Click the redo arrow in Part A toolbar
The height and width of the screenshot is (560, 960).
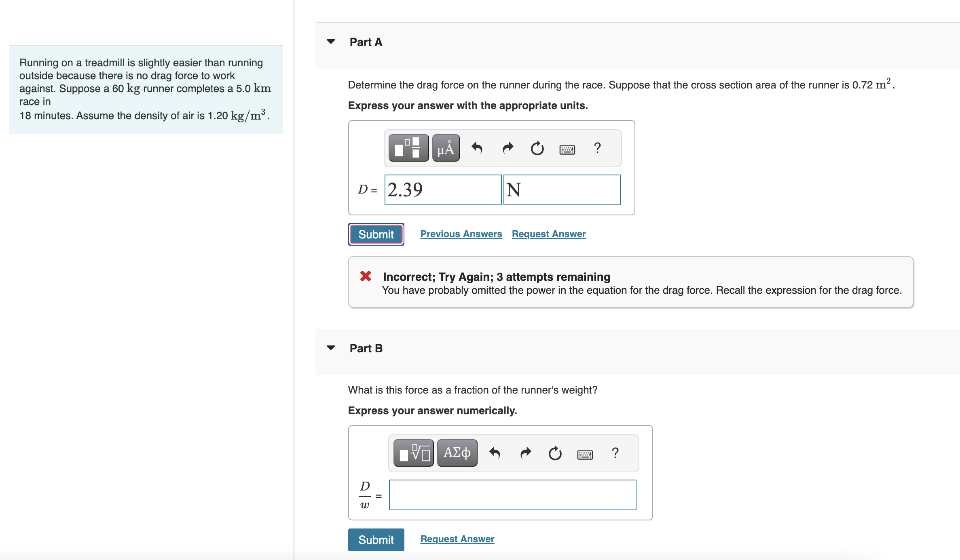click(x=508, y=148)
